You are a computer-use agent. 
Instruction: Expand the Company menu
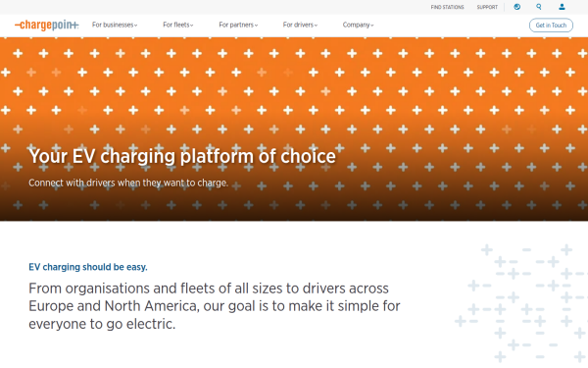[x=358, y=25]
